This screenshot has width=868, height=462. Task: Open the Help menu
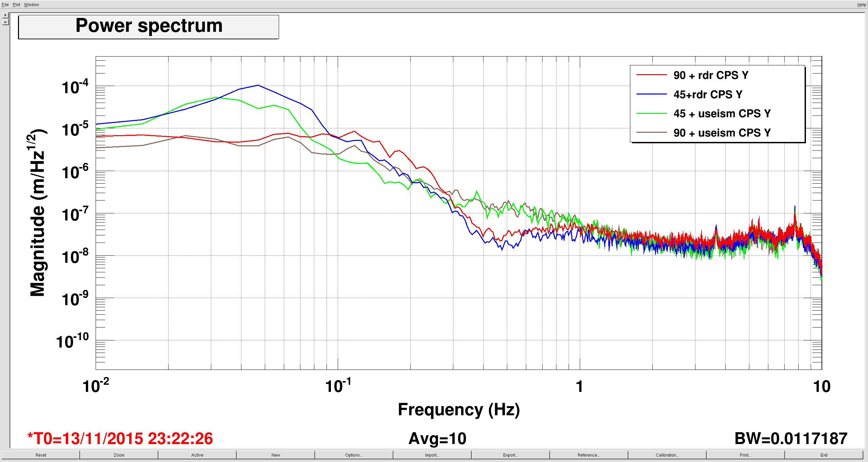(862, 4)
